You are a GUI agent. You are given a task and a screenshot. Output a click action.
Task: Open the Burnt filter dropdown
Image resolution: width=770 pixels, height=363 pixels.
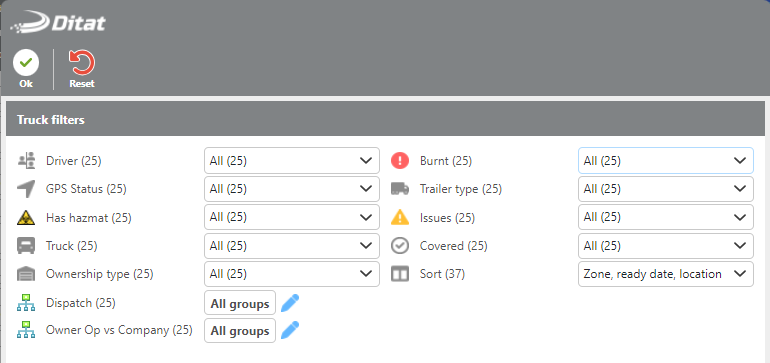665,161
